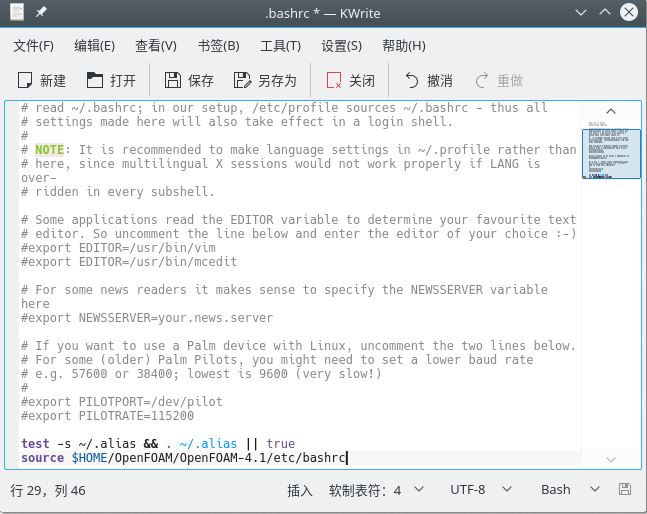Expand the UTF-8 encoding dropdown
This screenshot has width=647, height=514.
[481, 490]
